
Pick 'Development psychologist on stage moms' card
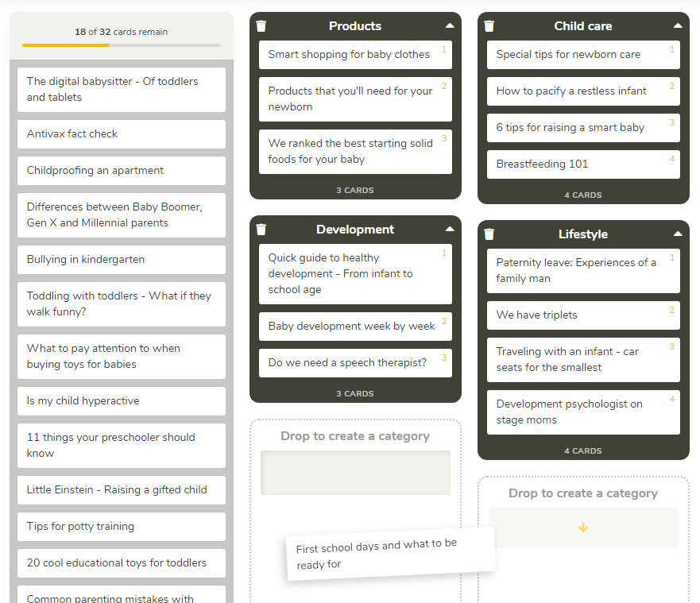[x=583, y=412]
